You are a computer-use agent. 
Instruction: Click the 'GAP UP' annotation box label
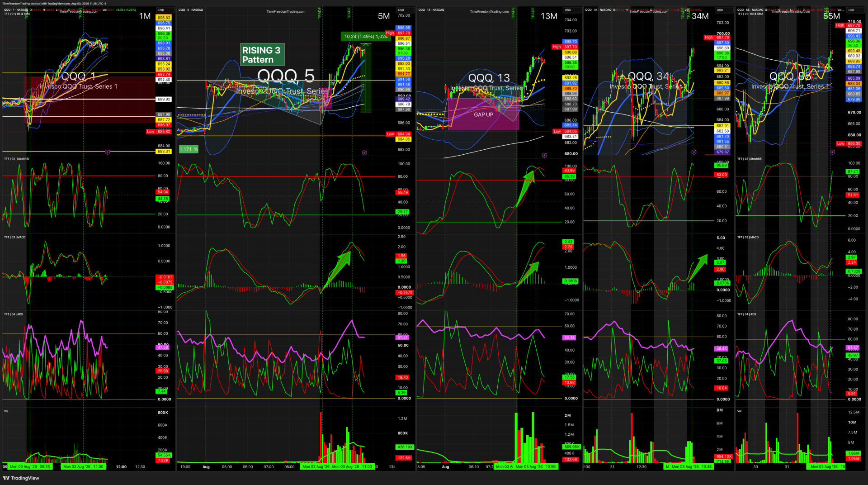click(x=483, y=115)
